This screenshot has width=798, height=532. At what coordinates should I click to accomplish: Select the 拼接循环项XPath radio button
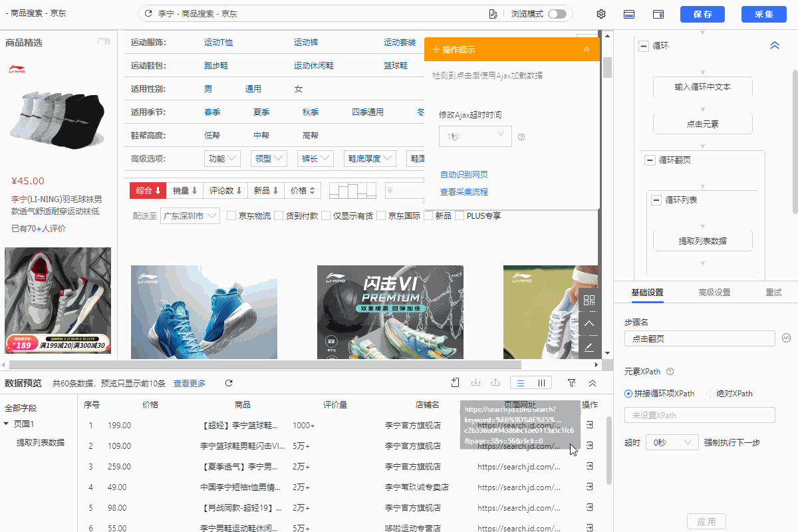point(628,394)
